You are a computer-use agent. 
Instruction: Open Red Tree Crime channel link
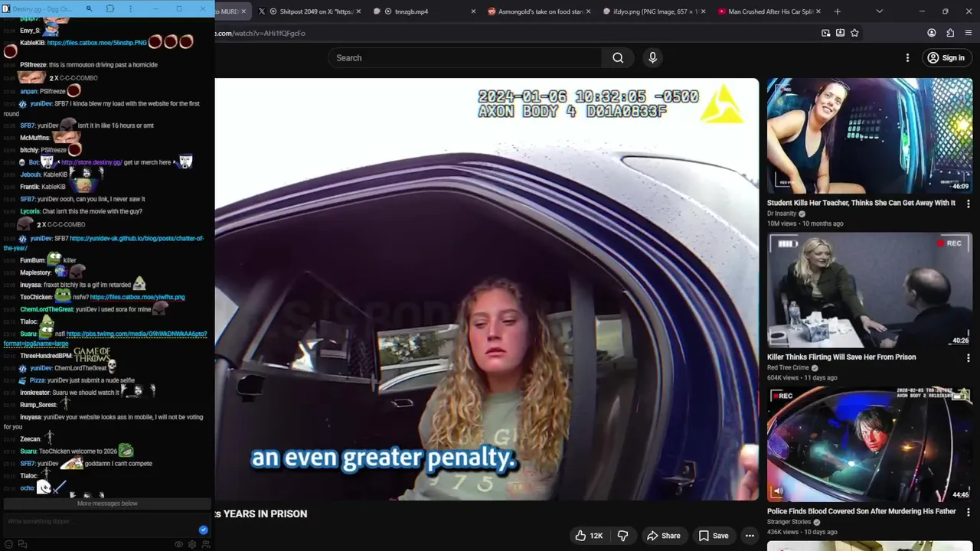point(788,368)
